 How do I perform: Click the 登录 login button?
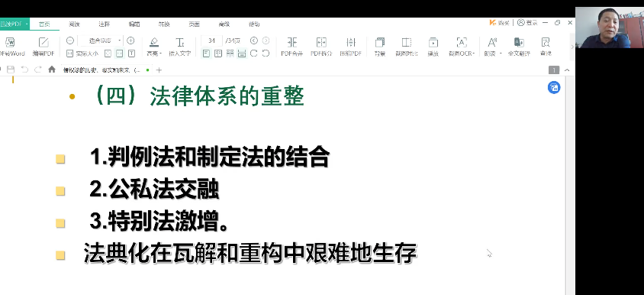pyautogui.click(x=528, y=23)
